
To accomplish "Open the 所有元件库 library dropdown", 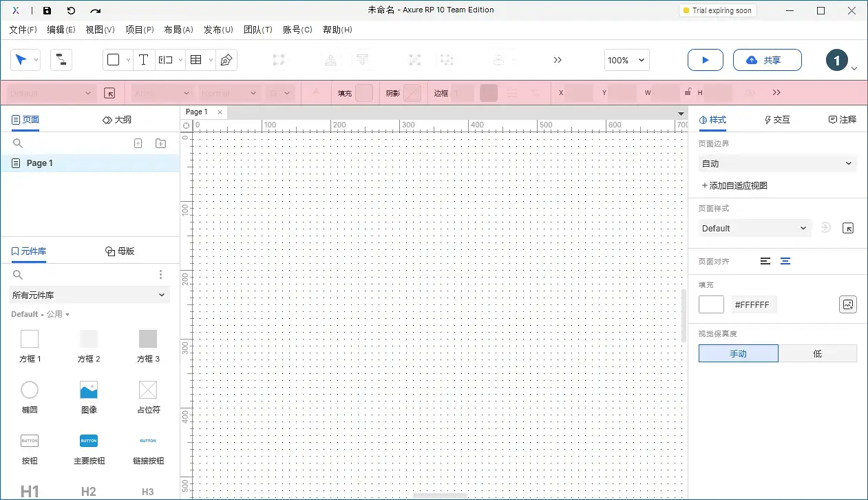I will pos(88,295).
